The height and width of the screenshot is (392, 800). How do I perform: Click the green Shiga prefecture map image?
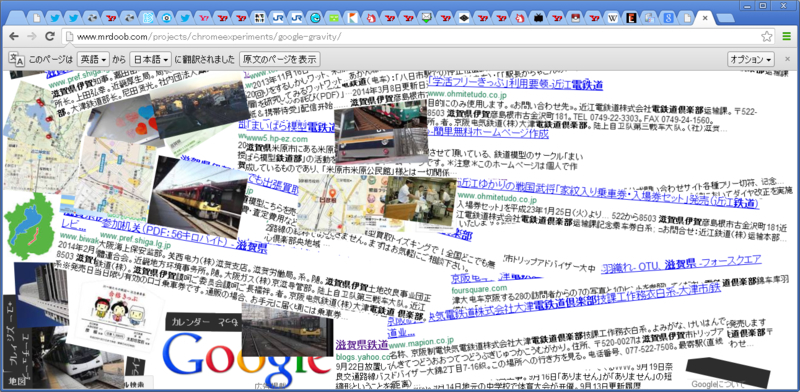(29, 226)
